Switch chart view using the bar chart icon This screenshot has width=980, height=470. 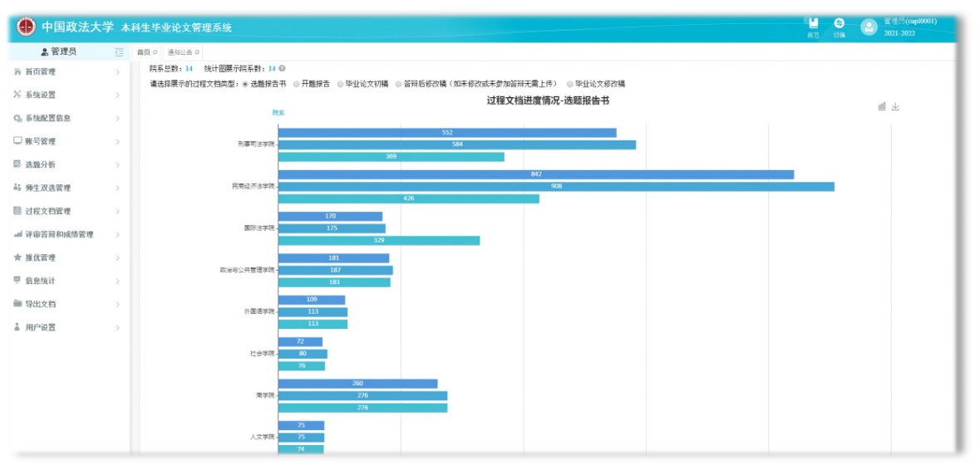click(x=882, y=106)
